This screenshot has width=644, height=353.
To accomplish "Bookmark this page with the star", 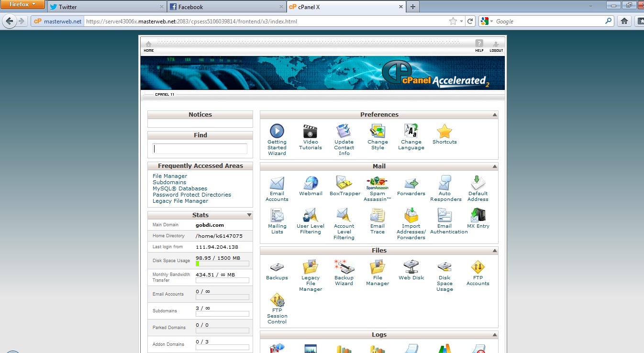I will (x=453, y=22).
